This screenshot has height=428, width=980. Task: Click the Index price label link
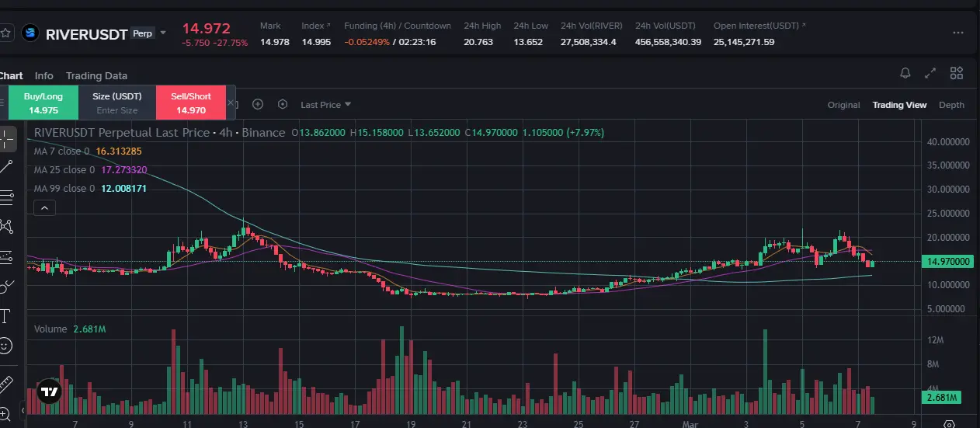coord(316,26)
